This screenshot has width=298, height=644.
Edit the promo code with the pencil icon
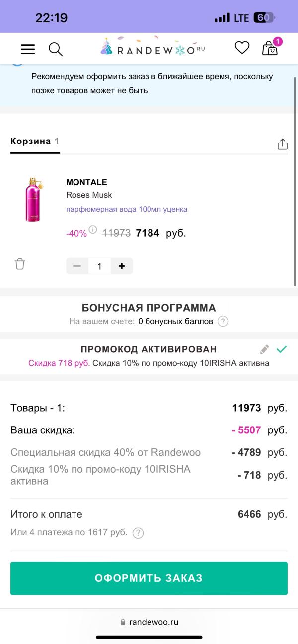(x=264, y=349)
